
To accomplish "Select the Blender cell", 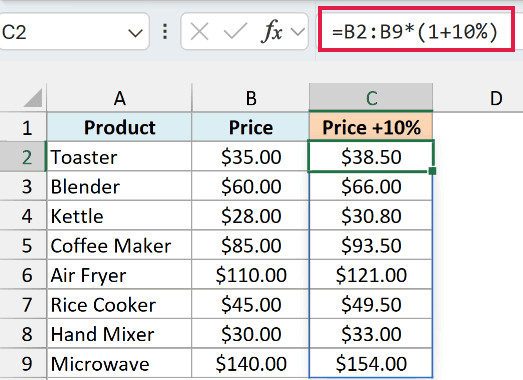I will [119, 186].
